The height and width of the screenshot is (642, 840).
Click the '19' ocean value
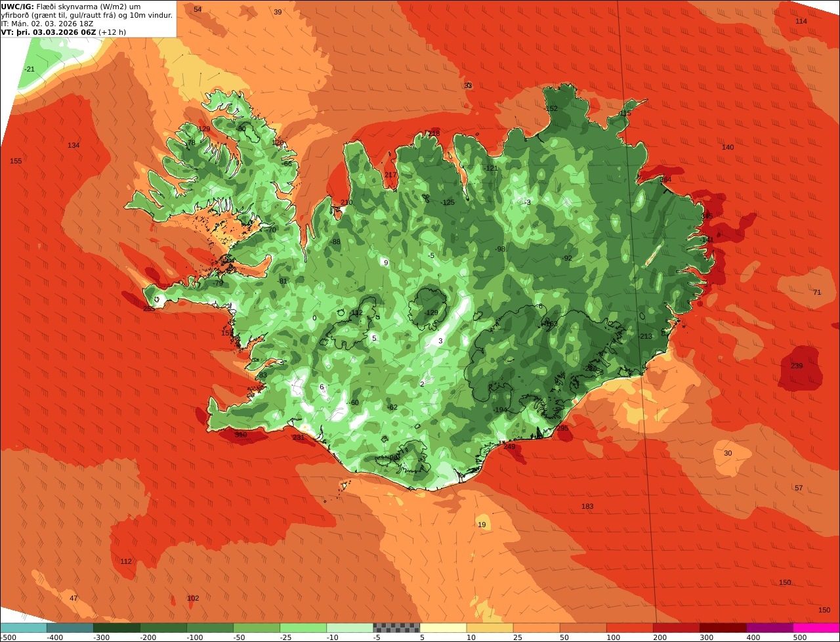(482, 524)
